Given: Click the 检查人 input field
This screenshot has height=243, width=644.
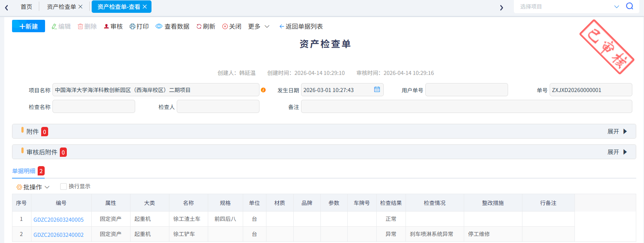Looking at the screenshot, I should tap(218, 106).
